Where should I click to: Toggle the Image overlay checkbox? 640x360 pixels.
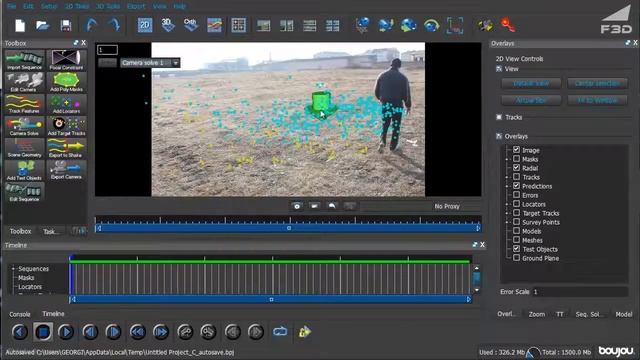(516, 150)
